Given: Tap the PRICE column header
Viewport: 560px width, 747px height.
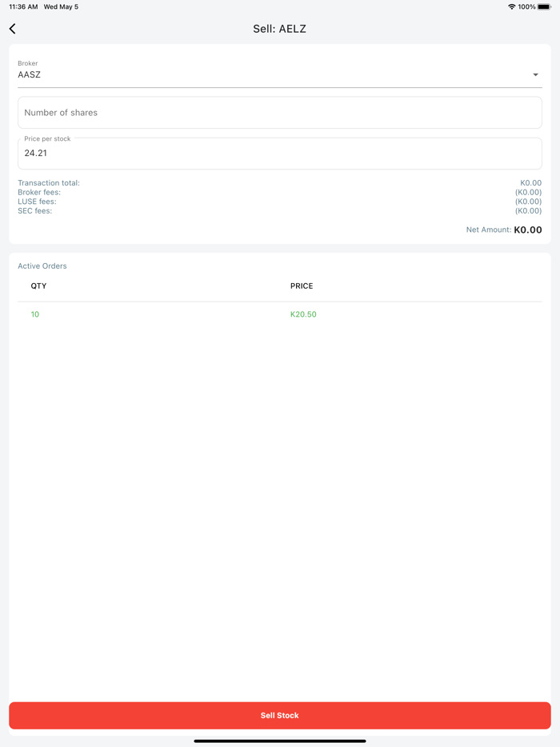Looking at the screenshot, I should pos(302,286).
